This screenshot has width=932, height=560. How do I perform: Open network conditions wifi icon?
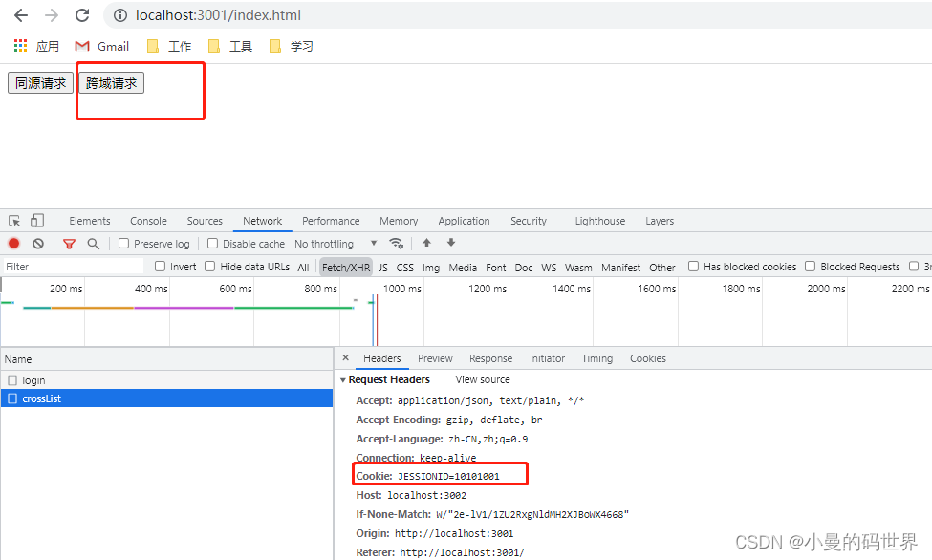[396, 244]
